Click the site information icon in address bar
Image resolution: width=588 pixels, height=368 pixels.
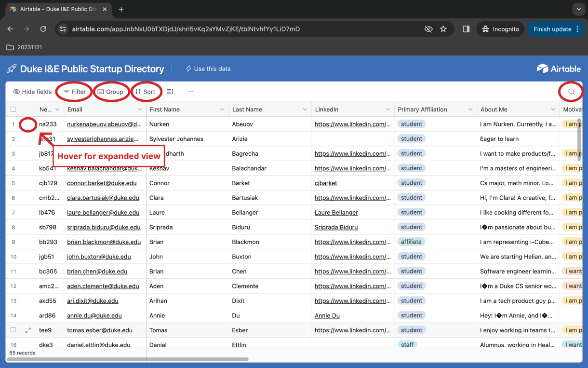63,29
